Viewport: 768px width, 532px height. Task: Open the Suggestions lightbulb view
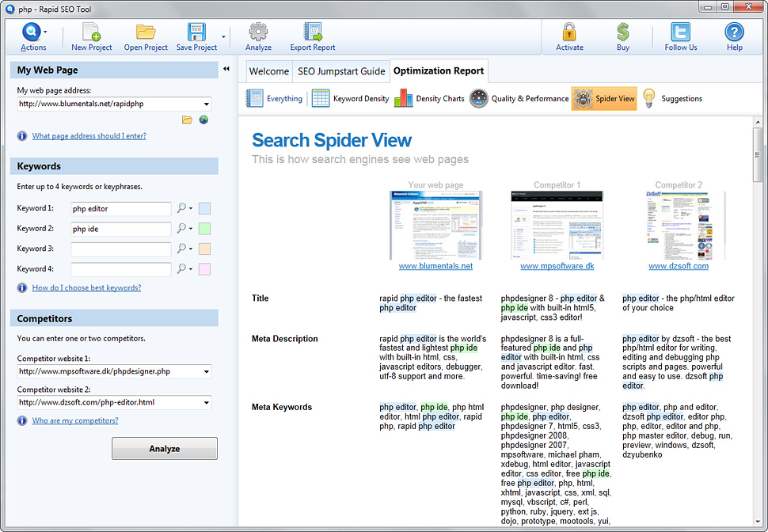pos(671,98)
